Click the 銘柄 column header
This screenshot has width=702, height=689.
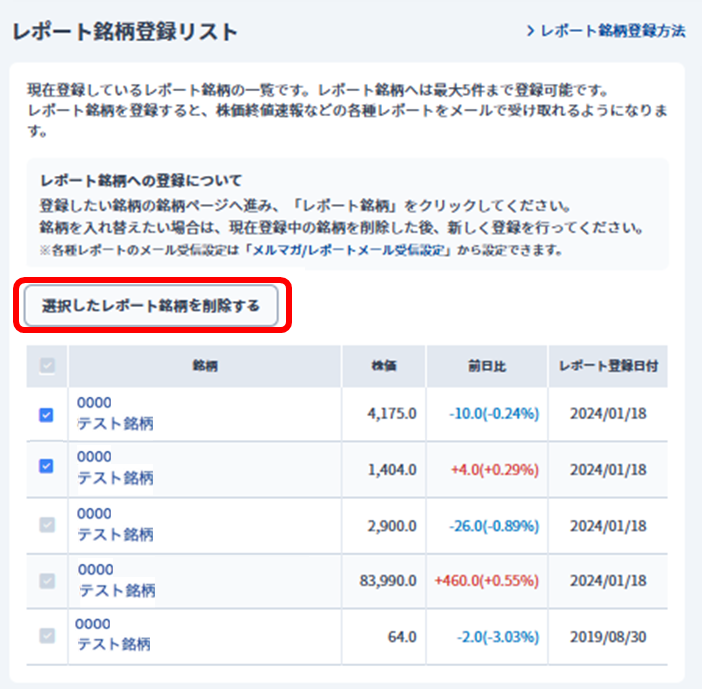click(x=205, y=367)
